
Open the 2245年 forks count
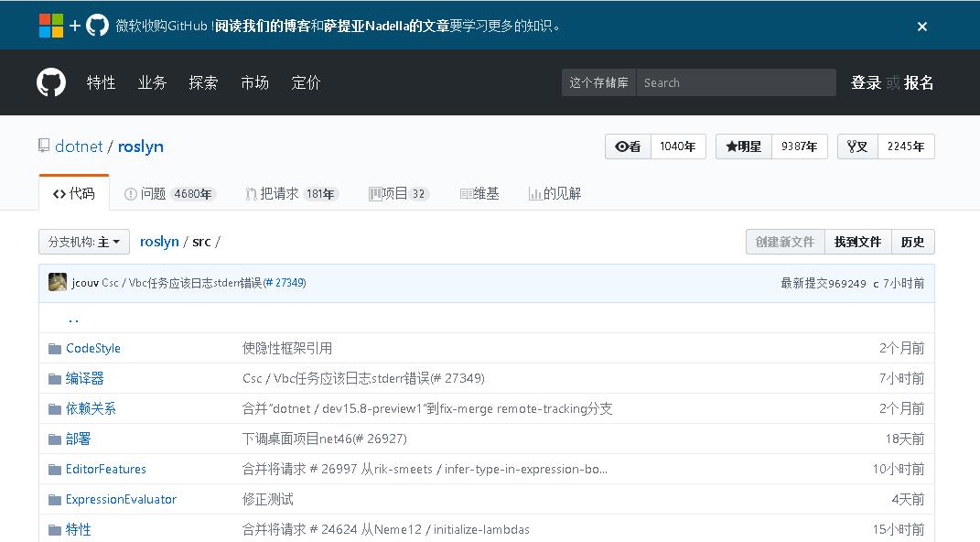click(906, 146)
